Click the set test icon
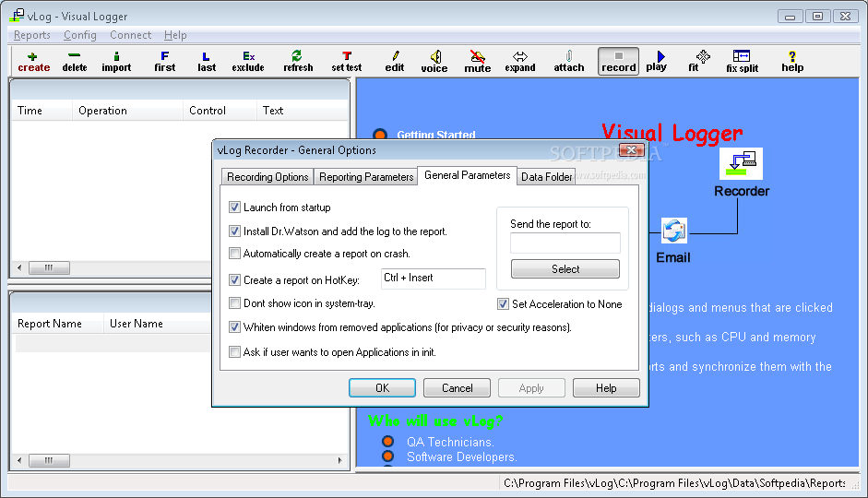The width and height of the screenshot is (868, 498). pos(347,62)
